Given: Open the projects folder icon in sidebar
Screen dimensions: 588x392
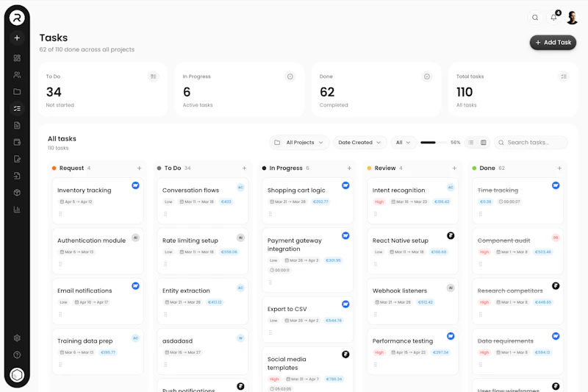Looking at the screenshot, I should (17, 91).
